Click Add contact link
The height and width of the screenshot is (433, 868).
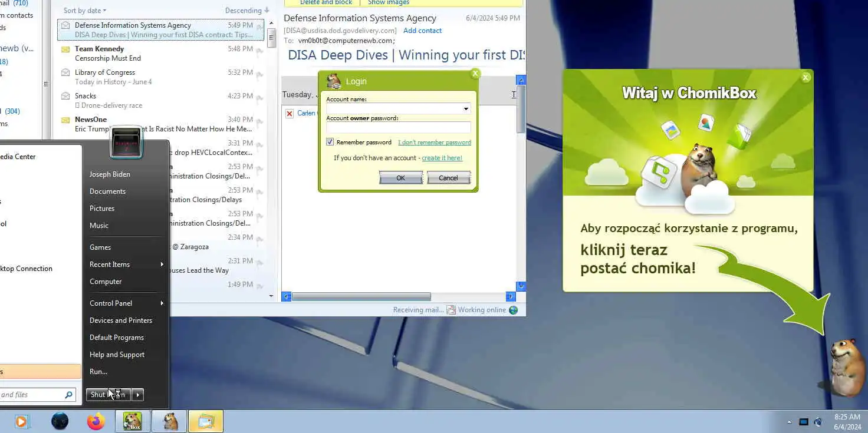coord(422,31)
